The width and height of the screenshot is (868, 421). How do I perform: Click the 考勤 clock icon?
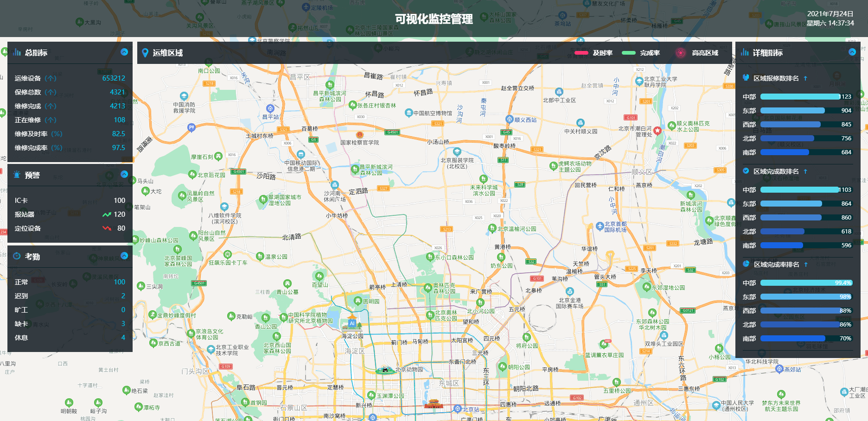click(17, 256)
